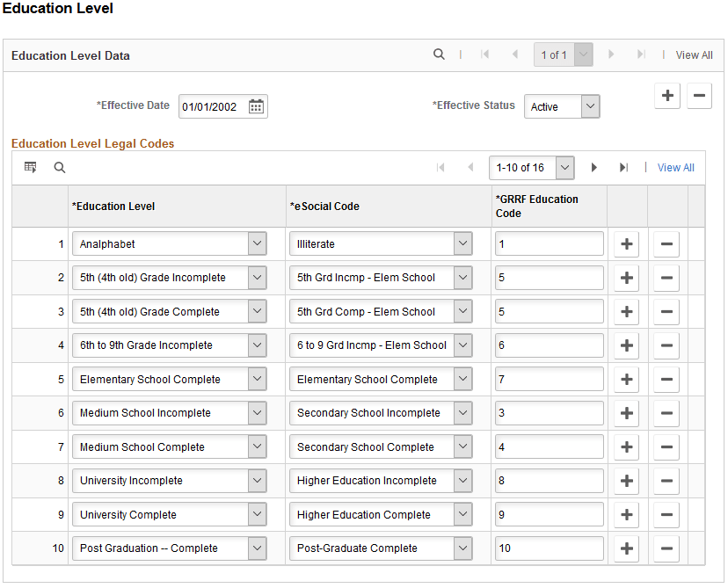Image resolution: width=728 pixels, height=588 pixels.
Task: Insert a row after Analphabet
Action: pos(626,243)
